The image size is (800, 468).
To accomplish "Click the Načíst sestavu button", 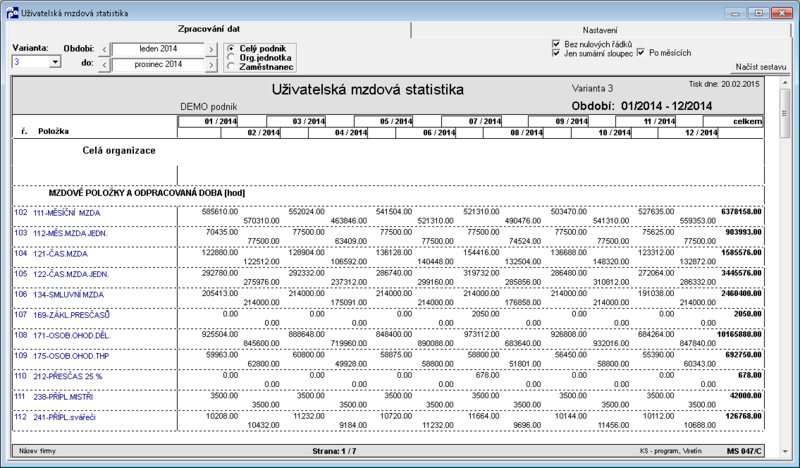I will click(760, 67).
